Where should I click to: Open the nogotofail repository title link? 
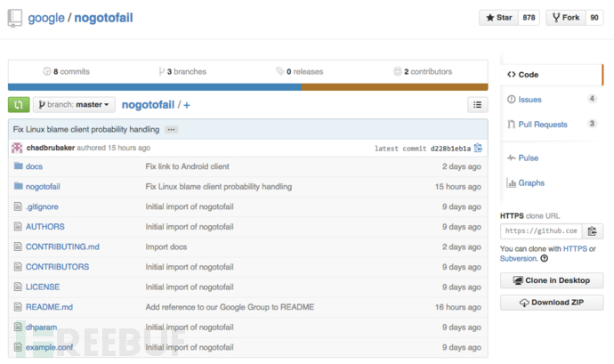(x=103, y=18)
